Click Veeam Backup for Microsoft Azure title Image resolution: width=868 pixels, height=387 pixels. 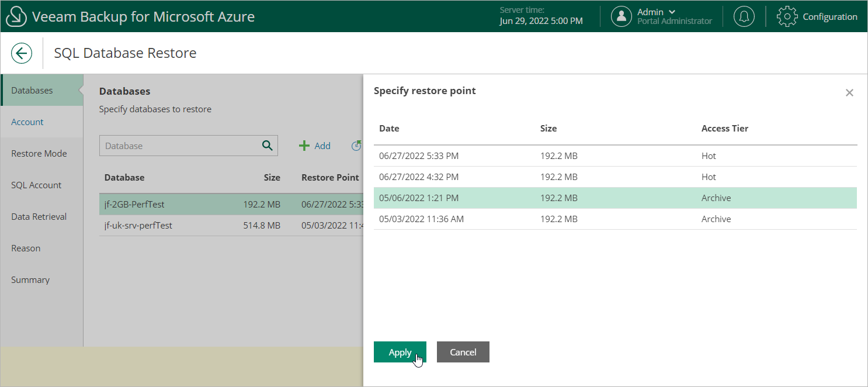(144, 16)
